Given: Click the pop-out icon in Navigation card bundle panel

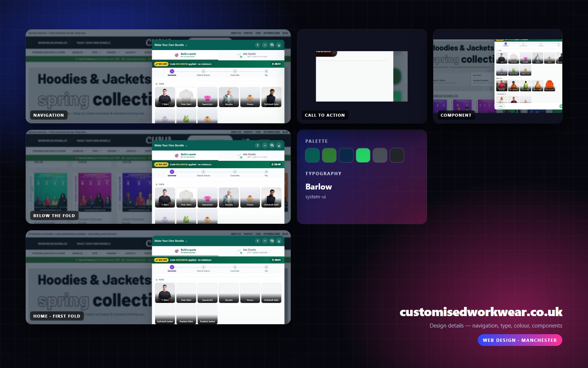Looking at the screenshot, I should [x=272, y=45].
